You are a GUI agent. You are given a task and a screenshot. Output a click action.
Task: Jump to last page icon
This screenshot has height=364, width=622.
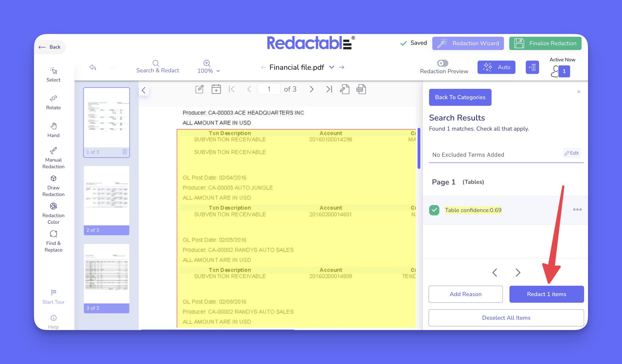pos(329,89)
